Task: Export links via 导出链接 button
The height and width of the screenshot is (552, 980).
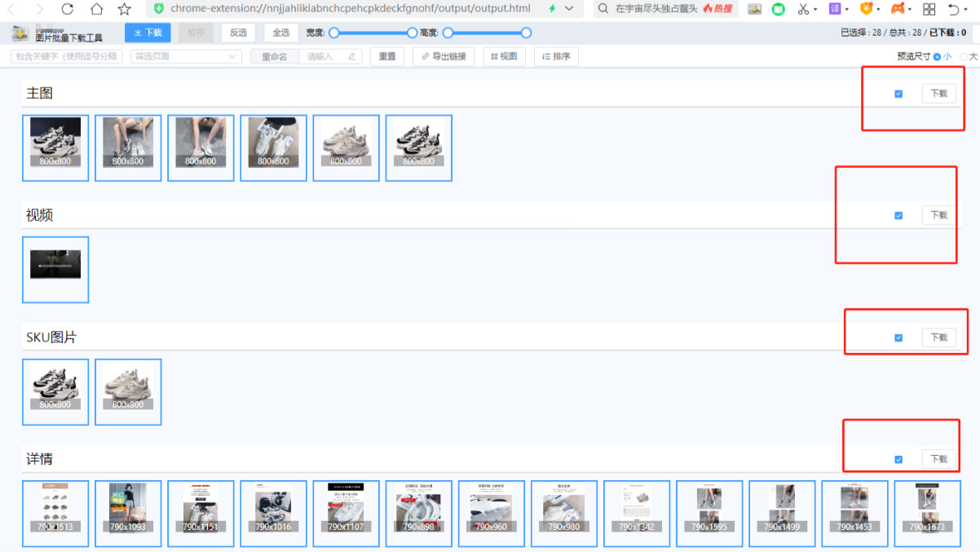Action: point(444,56)
